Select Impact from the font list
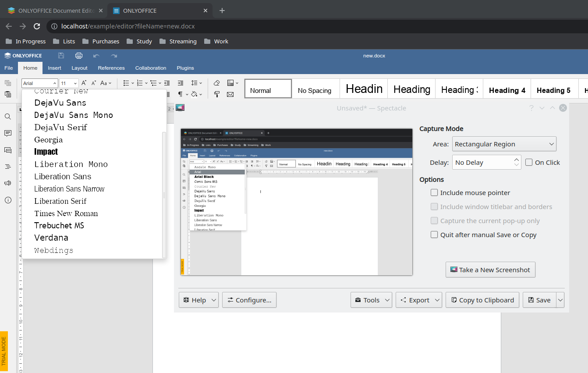 click(46, 152)
